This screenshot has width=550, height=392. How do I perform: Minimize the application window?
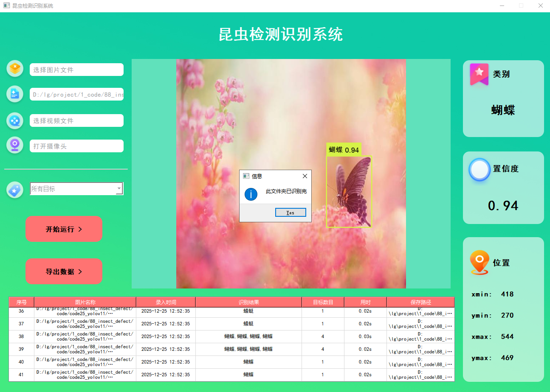coord(502,6)
